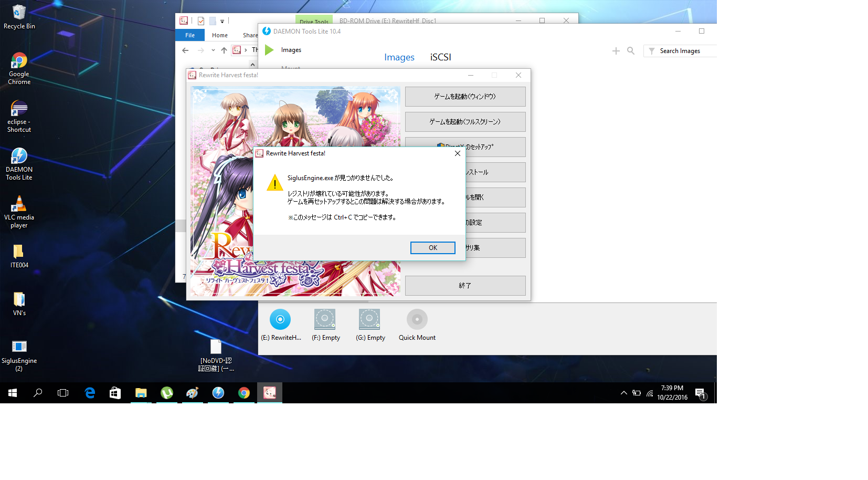Switch to File Explorer taskbar icon
Screen dimensions: 868x480
[141, 393]
